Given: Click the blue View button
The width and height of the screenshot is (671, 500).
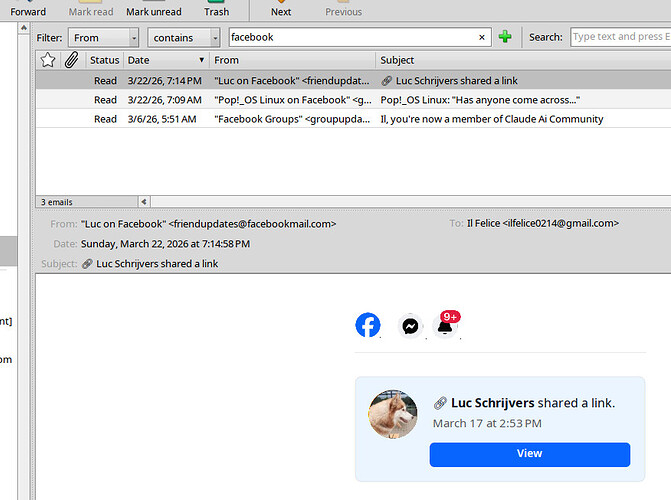Looking at the screenshot, I should pos(530,454).
